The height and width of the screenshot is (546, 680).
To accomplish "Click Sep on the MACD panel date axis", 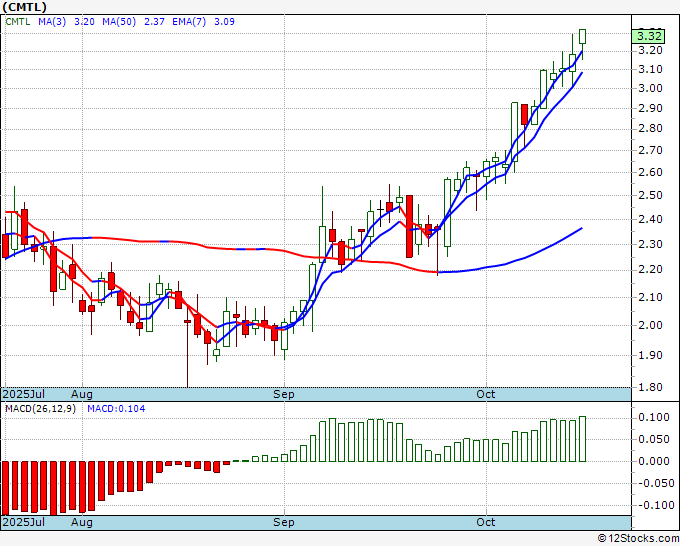I will coord(284,522).
